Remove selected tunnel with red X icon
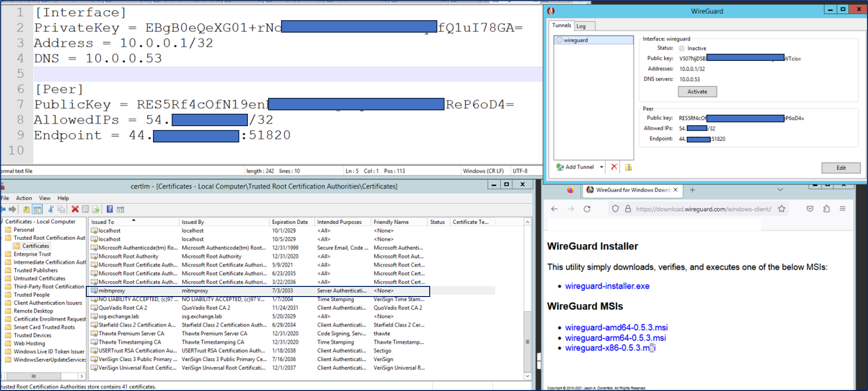Image resolution: width=868 pixels, height=391 pixels. (614, 167)
